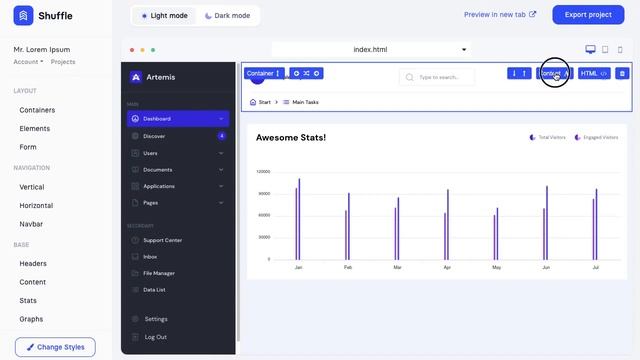Image resolution: width=640 pixels, height=360 pixels.
Task: Delete the section with the trash icon
Action: (x=622, y=73)
